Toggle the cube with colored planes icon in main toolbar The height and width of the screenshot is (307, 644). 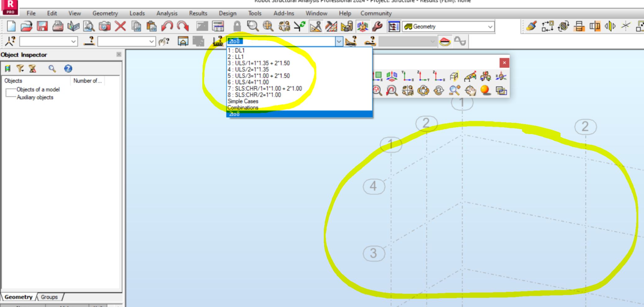click(362, 26)
